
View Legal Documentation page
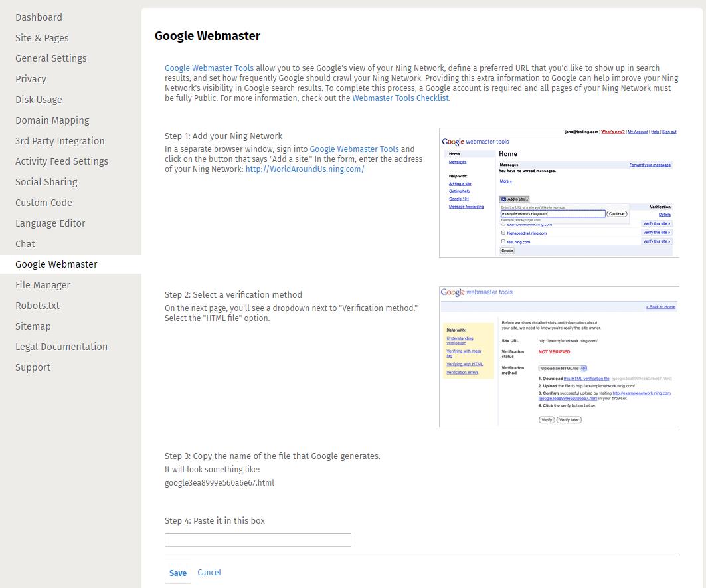pos(61,347)
